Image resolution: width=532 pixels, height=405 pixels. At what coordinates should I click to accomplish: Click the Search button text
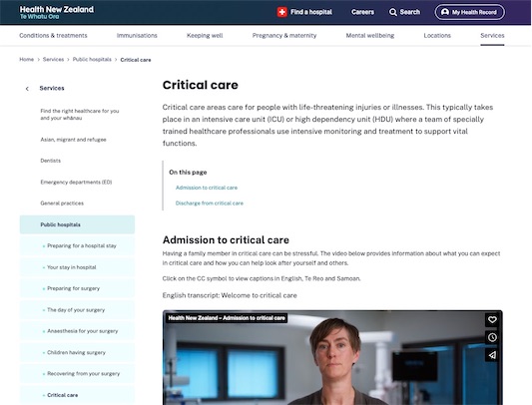point(410,12)
